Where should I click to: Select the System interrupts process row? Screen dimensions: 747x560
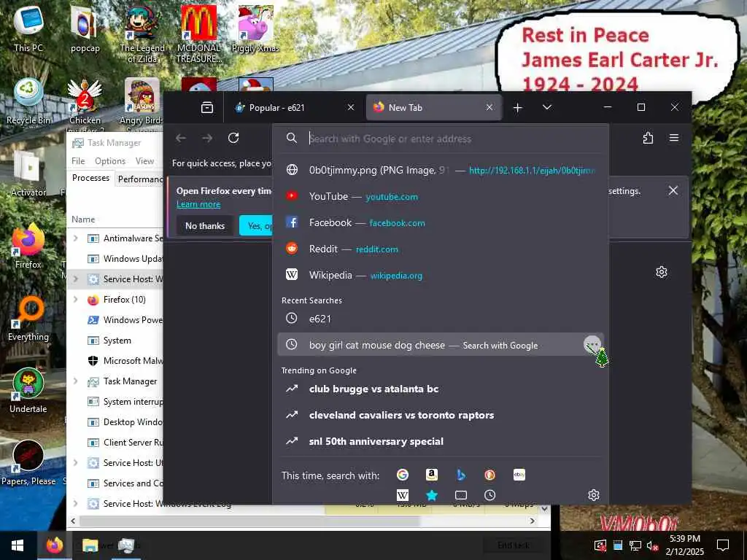(115, 402)
